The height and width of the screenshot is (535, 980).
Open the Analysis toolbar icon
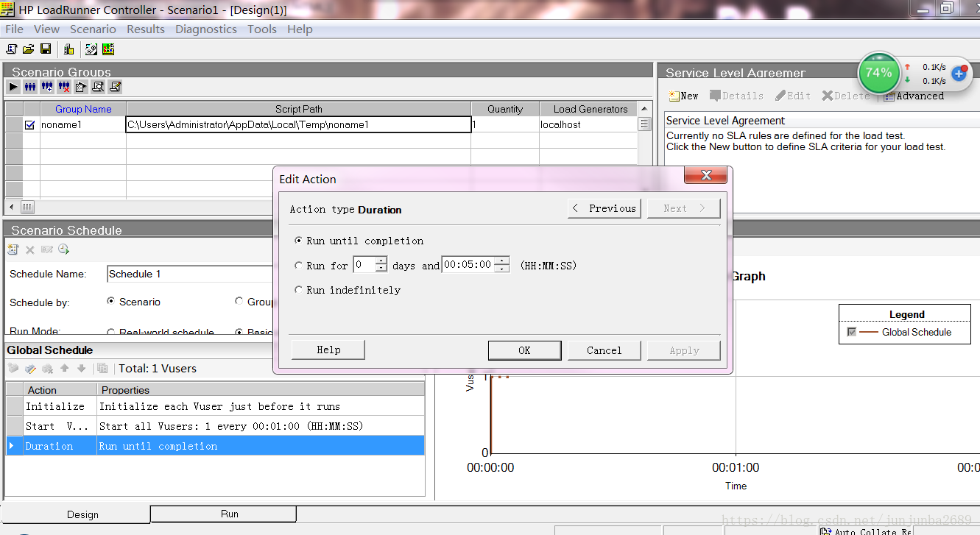[108, 49]
